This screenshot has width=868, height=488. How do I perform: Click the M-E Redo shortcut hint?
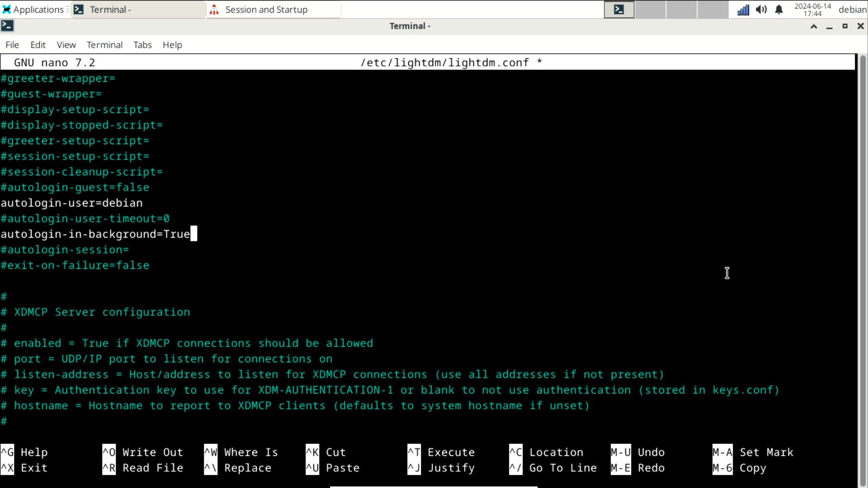coord(638,468)
